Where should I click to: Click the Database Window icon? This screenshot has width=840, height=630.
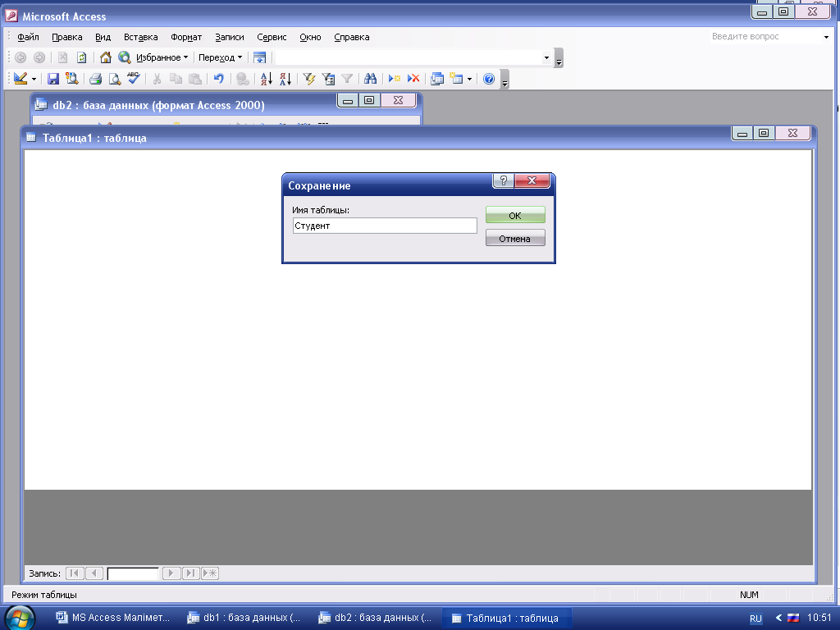pyautogui.click(x=437, y=79)
